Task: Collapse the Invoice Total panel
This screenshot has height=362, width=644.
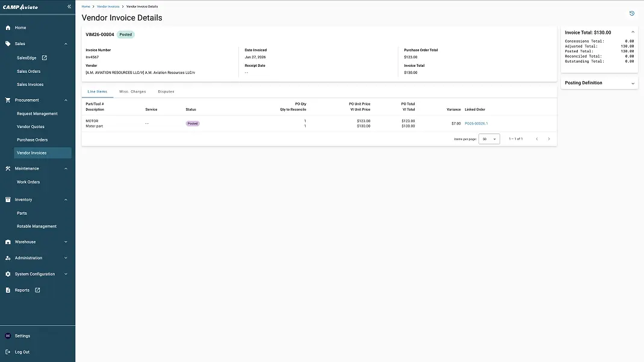Action: coord(633,32)
